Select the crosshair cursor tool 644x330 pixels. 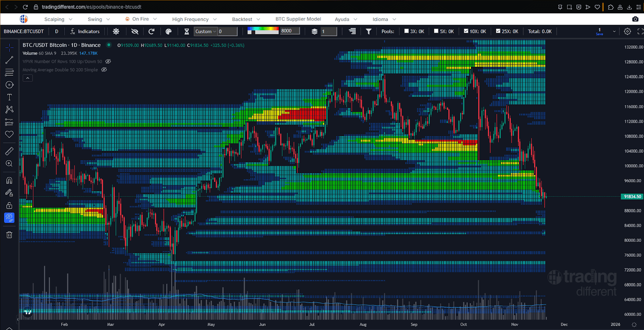tap(9, 47)
